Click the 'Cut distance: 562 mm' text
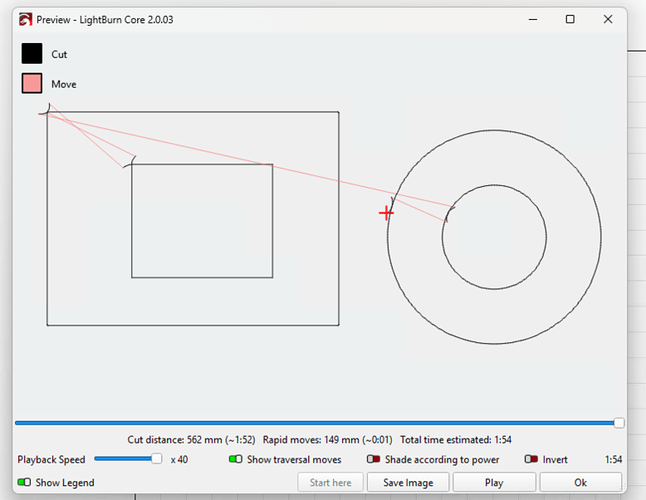Viewport: 646px width, 500px height. (175, 440)
